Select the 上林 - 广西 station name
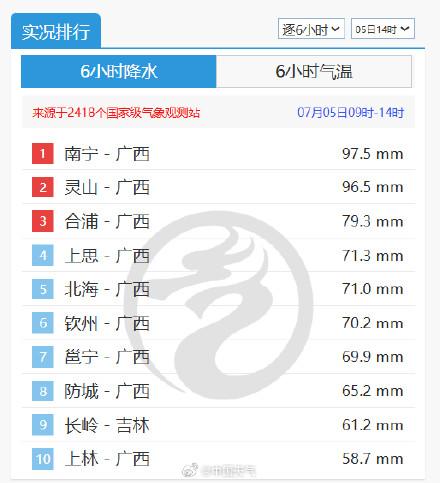 pyautogui.click(x=107, y=459)
